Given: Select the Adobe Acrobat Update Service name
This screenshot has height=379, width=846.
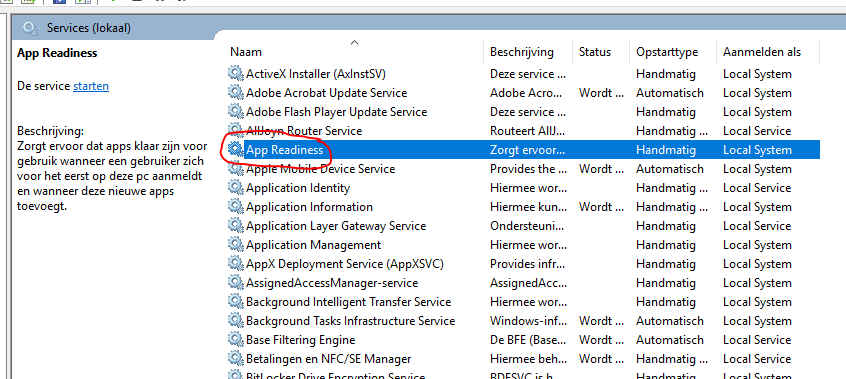Looking at the screenshot, I should (326, 92).
